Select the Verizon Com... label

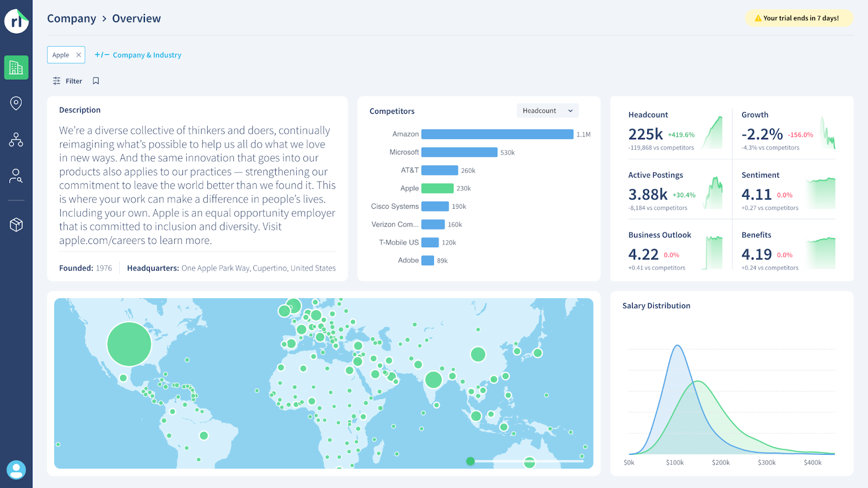click(x=395, y=224)
